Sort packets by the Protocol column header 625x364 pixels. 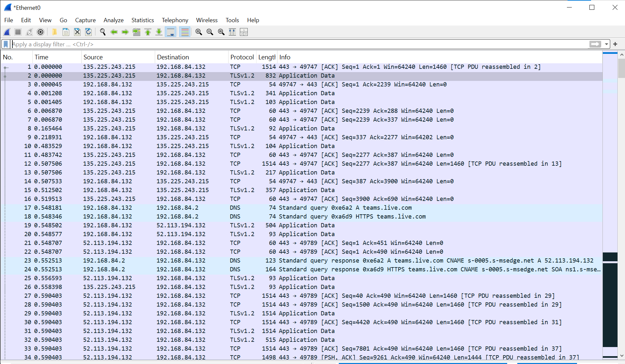pos(242,57)
